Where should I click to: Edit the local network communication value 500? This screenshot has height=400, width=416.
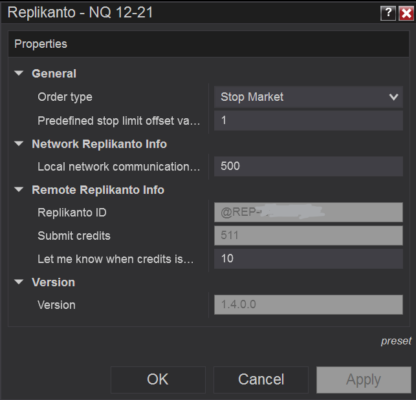(308, 166)
